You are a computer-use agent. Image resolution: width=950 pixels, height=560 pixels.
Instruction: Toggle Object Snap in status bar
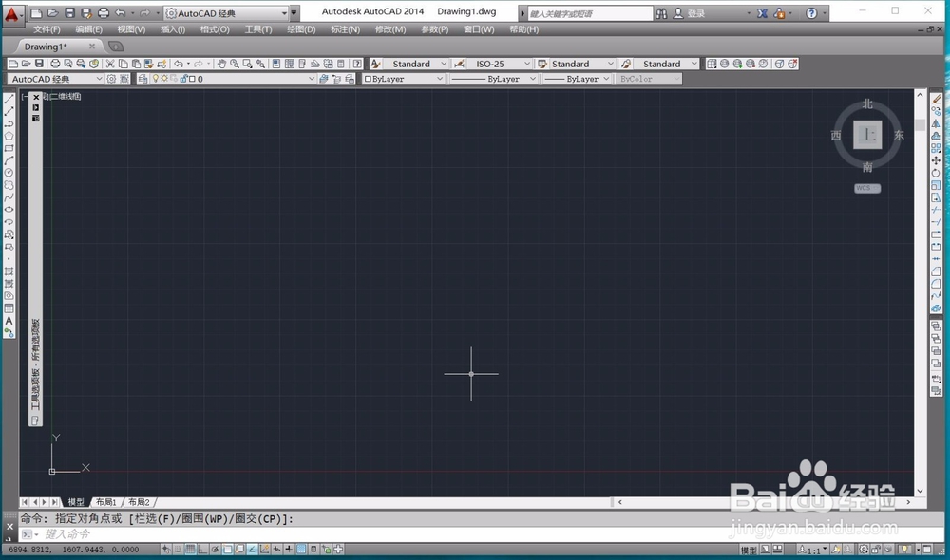[x=228, y=550]
